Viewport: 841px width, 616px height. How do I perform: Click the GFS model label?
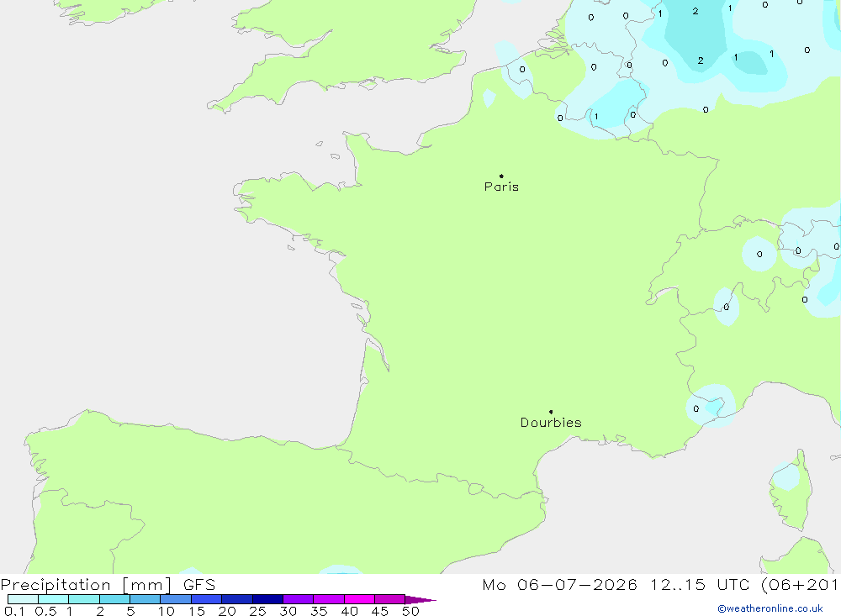199,585
